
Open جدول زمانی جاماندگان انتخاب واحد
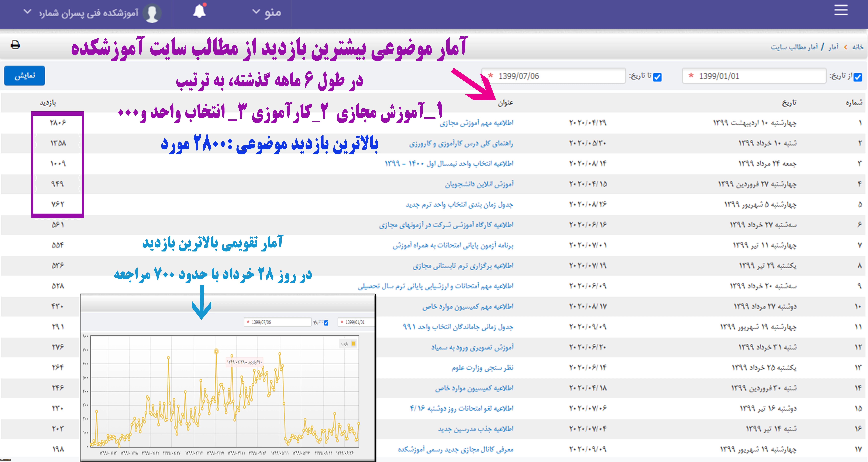[458, 327]
